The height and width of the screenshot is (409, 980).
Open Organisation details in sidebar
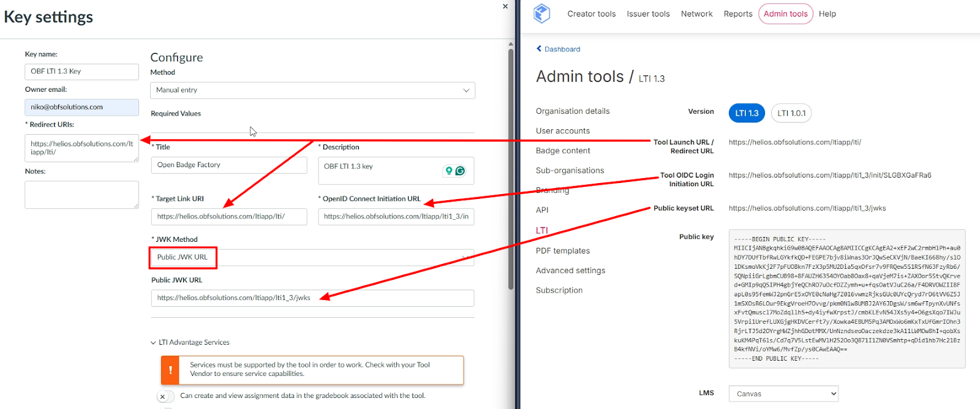click(x=573, y=111)
